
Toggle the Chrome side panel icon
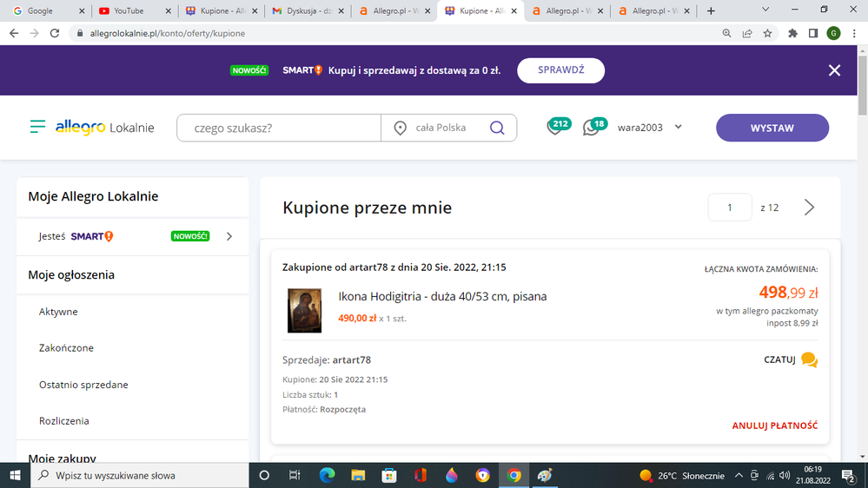coord(813,33)
